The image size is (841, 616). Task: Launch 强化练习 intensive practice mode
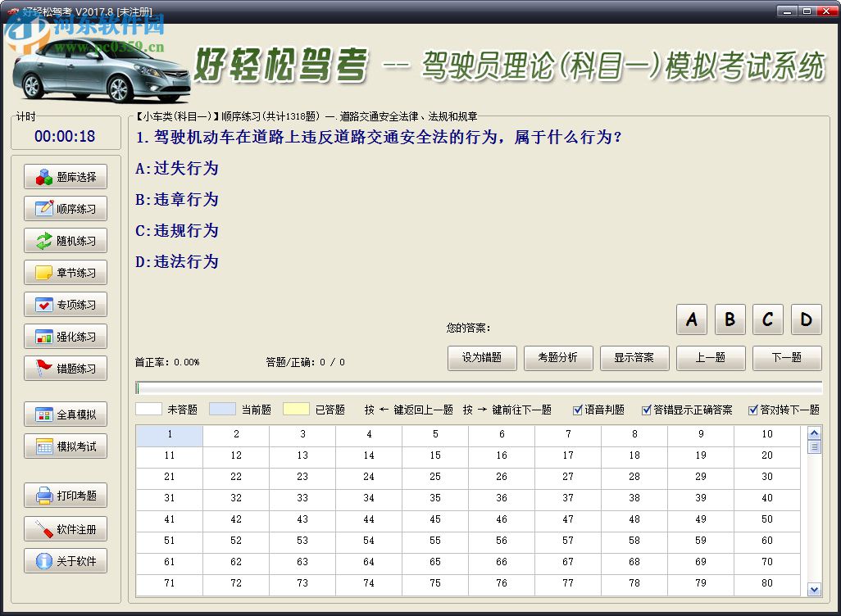click(x=65, y=336)
